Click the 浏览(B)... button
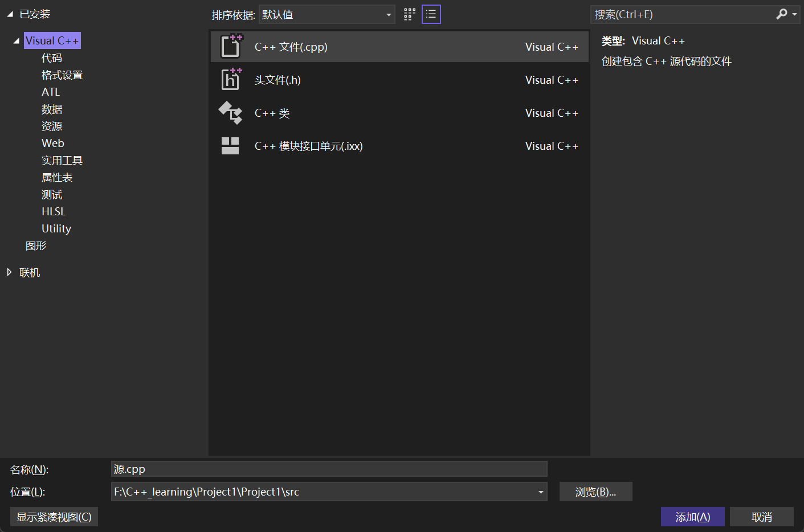Viewport: 804px width, 532px height. pyautogui.click(x=595, y=492)
